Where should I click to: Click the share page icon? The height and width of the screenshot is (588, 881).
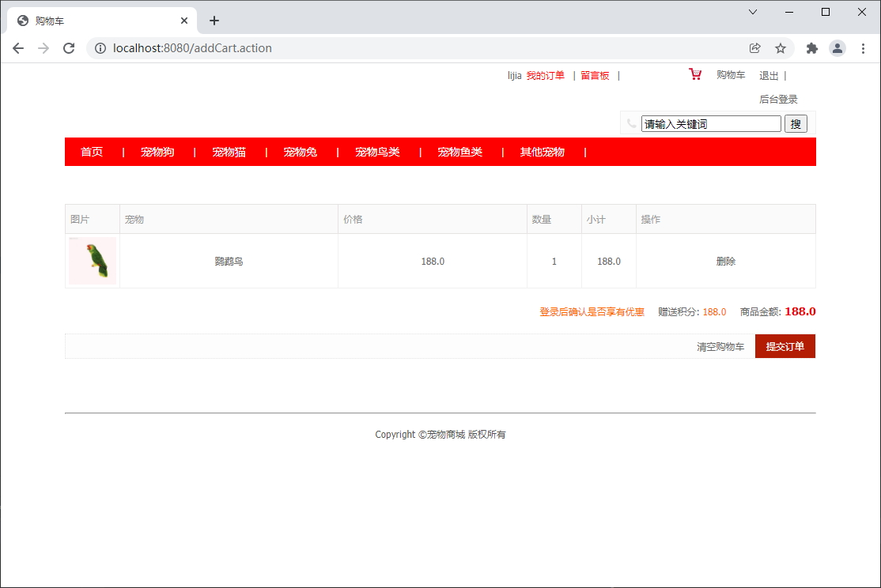click(755, 48)
